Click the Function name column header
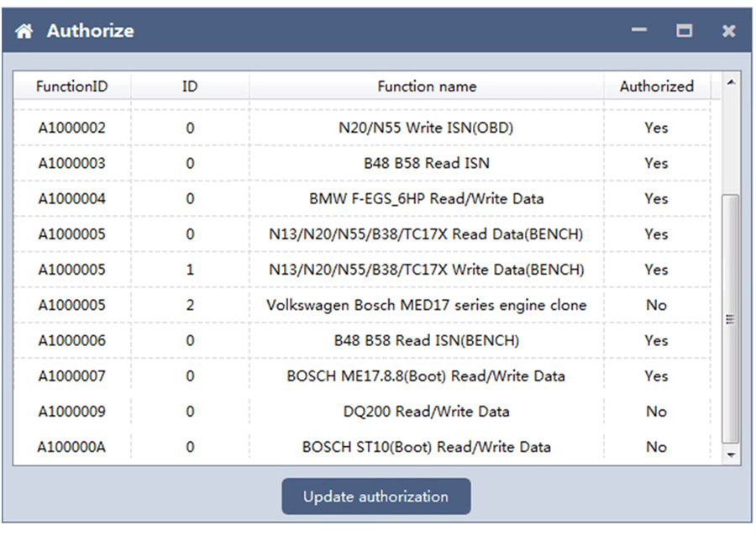 (x=427, y=87)
